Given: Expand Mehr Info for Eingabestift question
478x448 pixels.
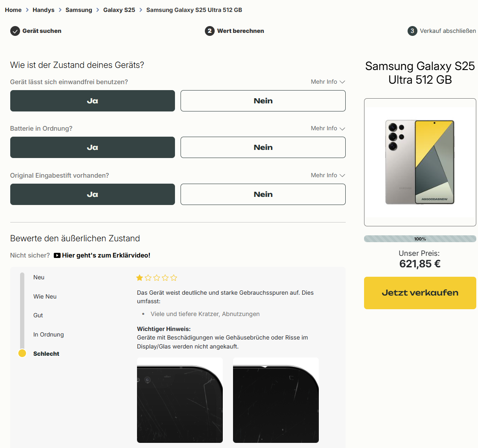Looking at the screenshot, I should coord(327,175).
